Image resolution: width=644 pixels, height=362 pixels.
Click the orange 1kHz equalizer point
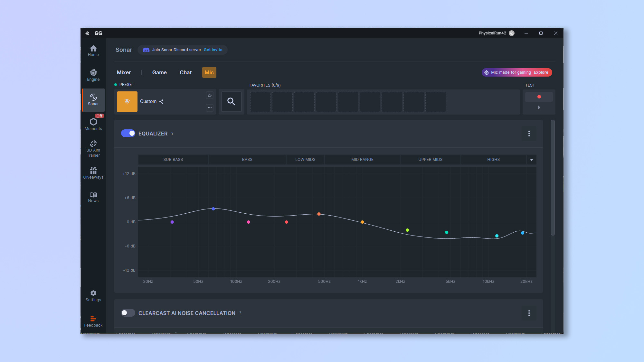(x=362, y=222)
